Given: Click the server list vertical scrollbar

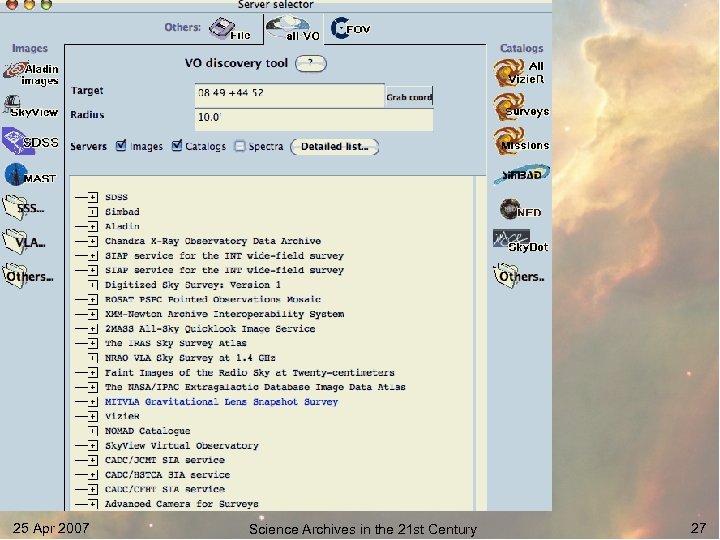Looking at the screenshot, I should [x=479, y=343].
